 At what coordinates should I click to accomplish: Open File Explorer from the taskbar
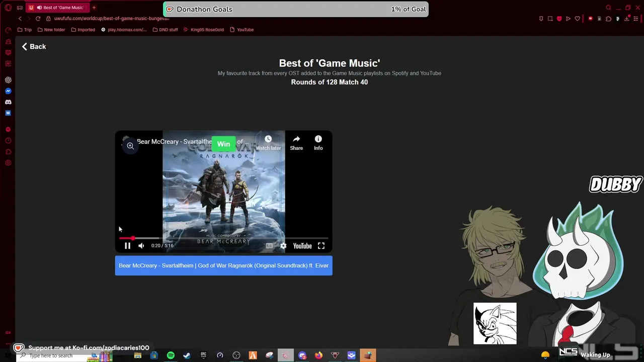137,355
